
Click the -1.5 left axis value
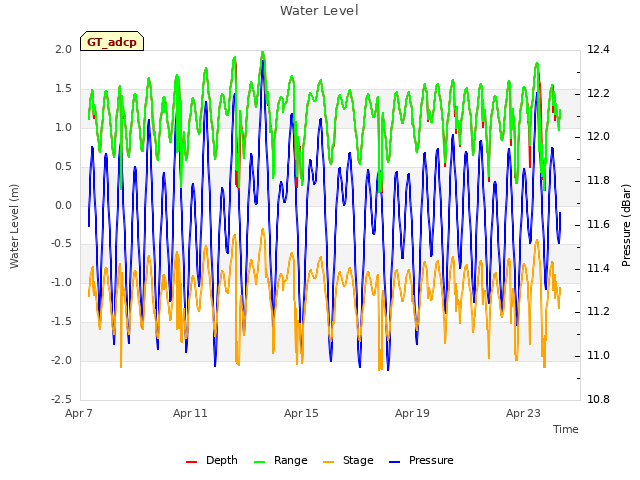click(62, 322)
